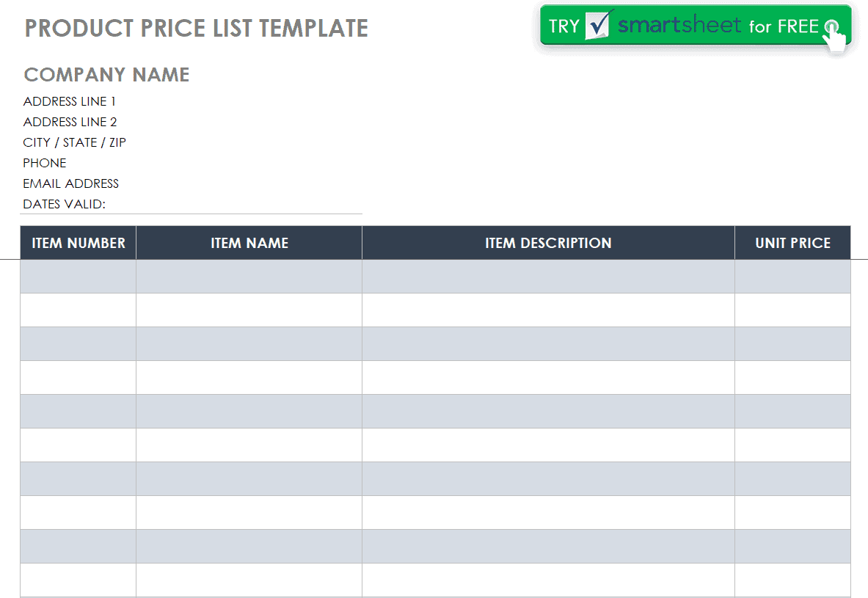This screenshot has width=868, height=598.
Task: Select second row cell under ITEM NAME
Action: click(x=249, y=310)
